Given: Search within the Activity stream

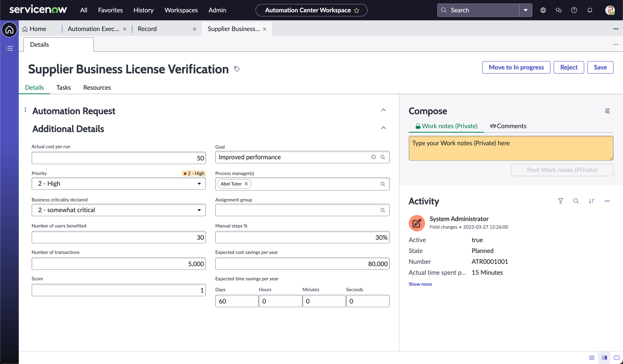Looking at the screenshot, I should pyautogui.click(x=576, y=201).
